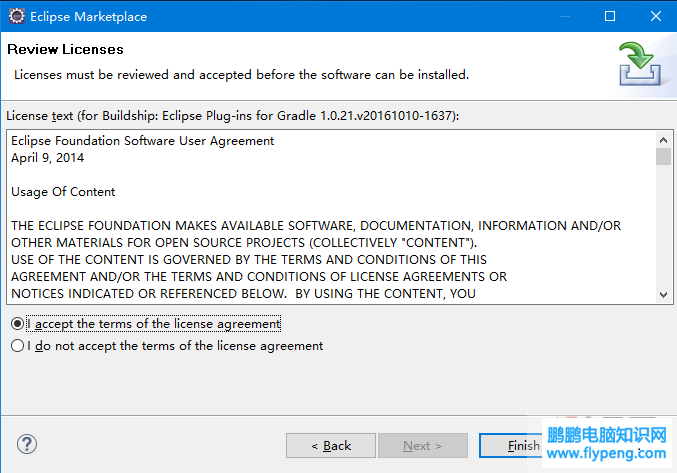Click the license scrollbar down arrow
This screenshot has height=473, width=677.
(664, 295)
